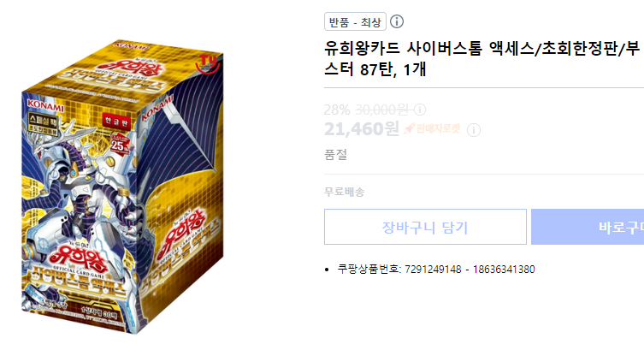Viewport: 644px width, 344px height.
Task: Click the 판매자로켓 rocket icon
Action: pyautogui.click(x=409, y=128)
